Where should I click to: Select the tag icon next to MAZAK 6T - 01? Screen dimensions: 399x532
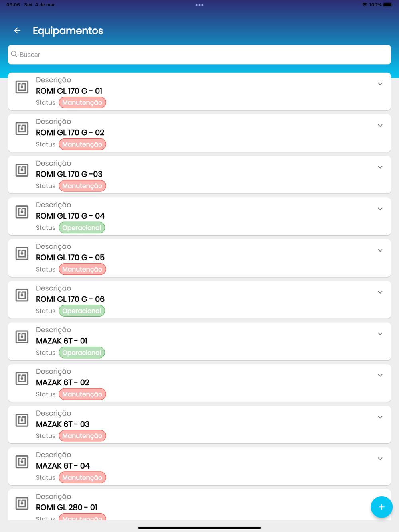click(x=22, y=337)
